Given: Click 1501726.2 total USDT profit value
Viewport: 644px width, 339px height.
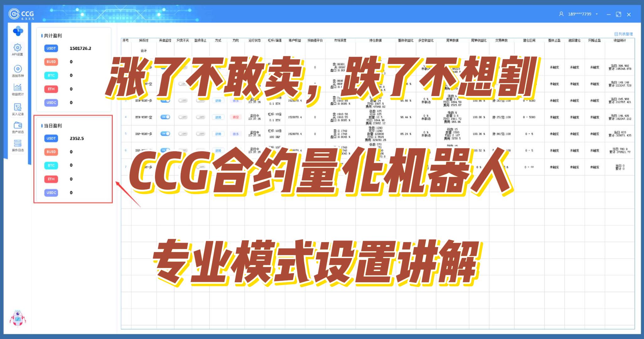Looking at the screenshot, I should 80,48.
